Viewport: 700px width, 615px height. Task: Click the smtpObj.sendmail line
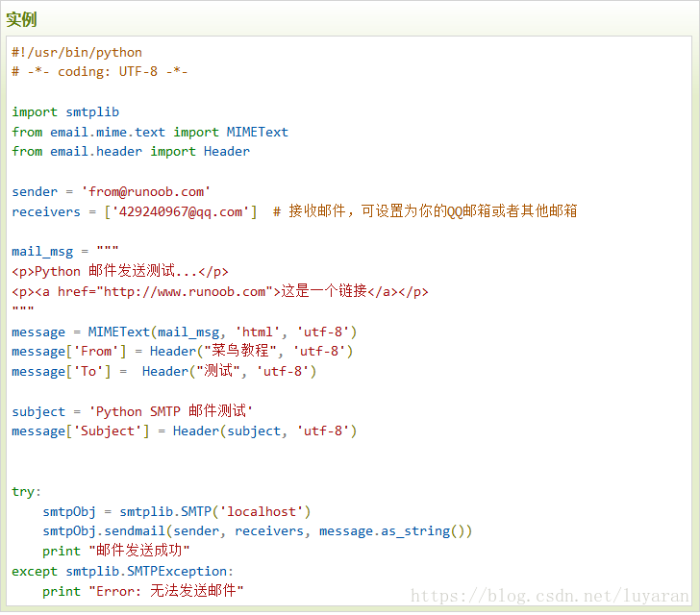tap(257, 531)
